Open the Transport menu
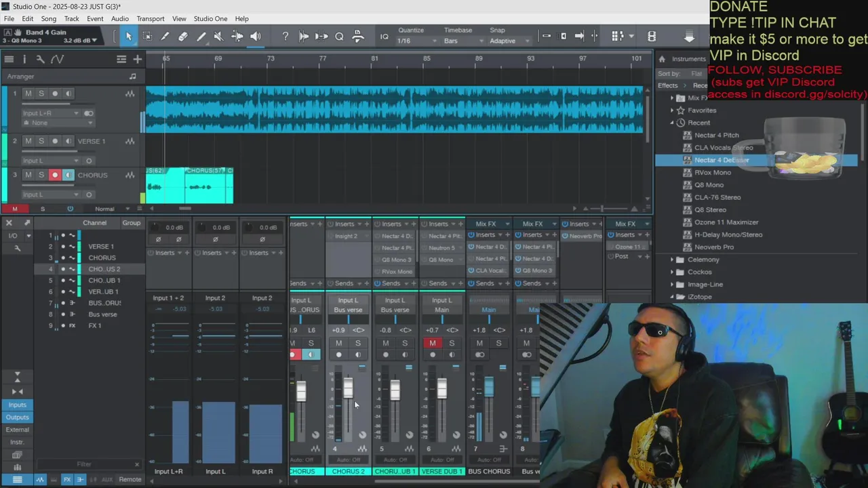The width and height of the screenshot is (868, 488). 151,18
